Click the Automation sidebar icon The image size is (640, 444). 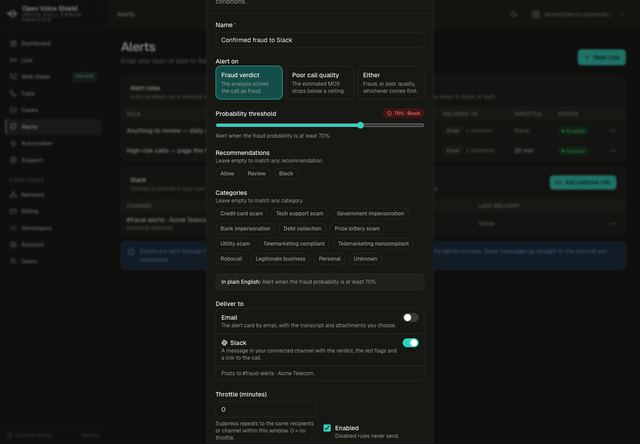click(x=13, y=143)
